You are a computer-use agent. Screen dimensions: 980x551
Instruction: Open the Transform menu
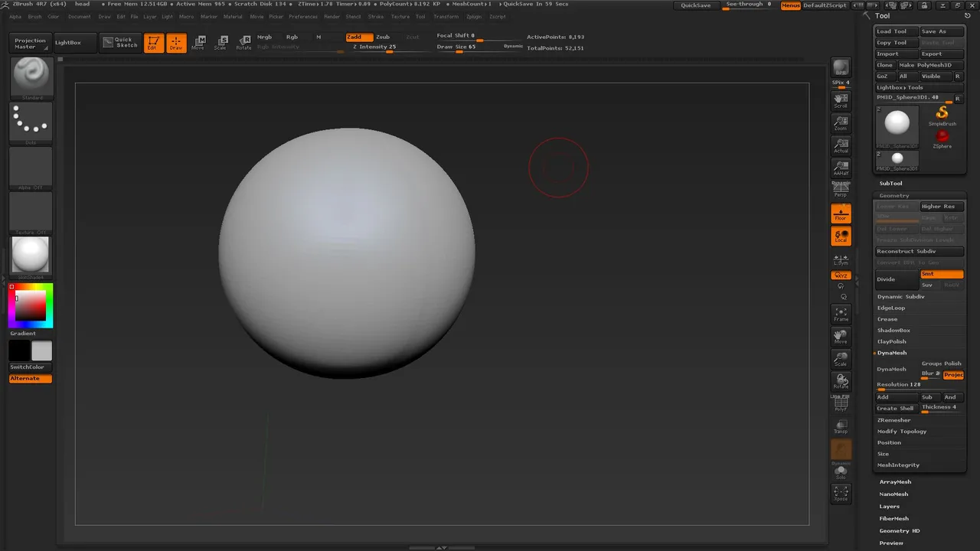[x=446, y=16]
